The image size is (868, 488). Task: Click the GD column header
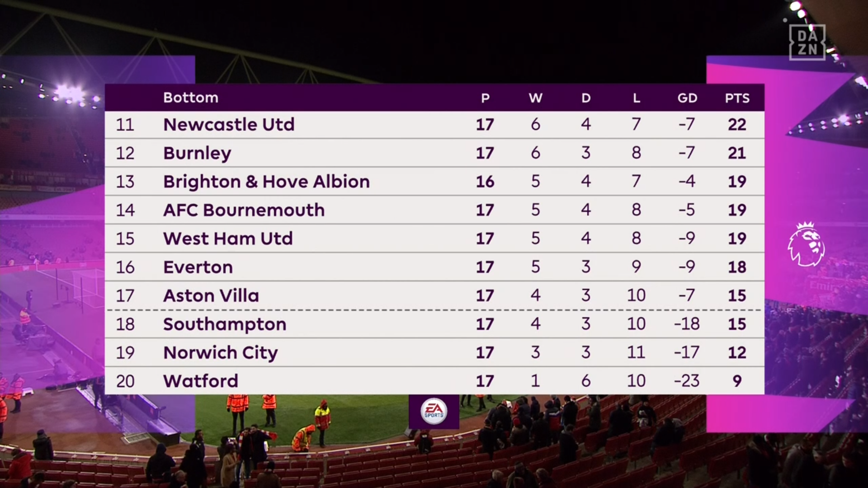point(687,98)
